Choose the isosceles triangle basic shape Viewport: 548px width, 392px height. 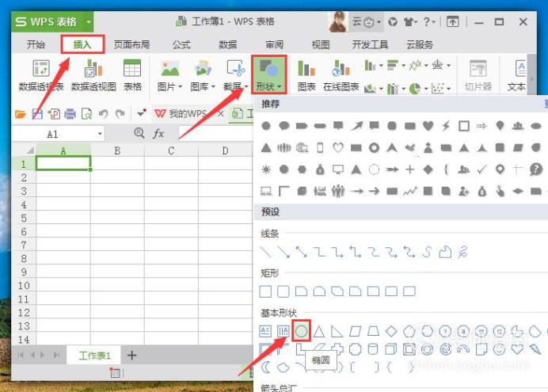point(319,331)
